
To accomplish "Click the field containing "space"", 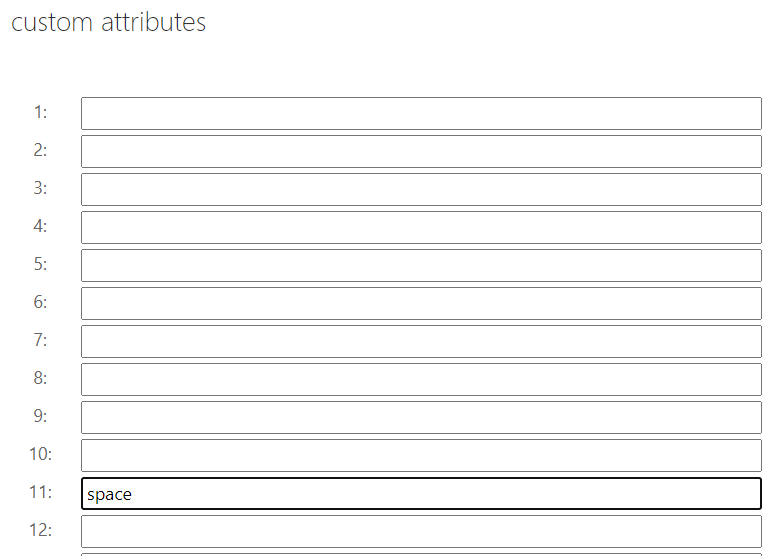I will click(421, 493).
